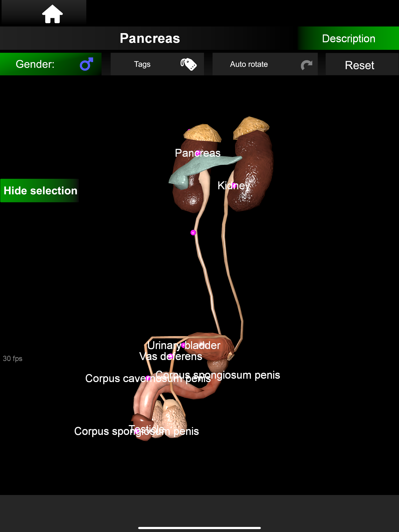Select the magenta dot on Kidney
Viewport: 399px width, 532px height.
(x=234, y=185)
